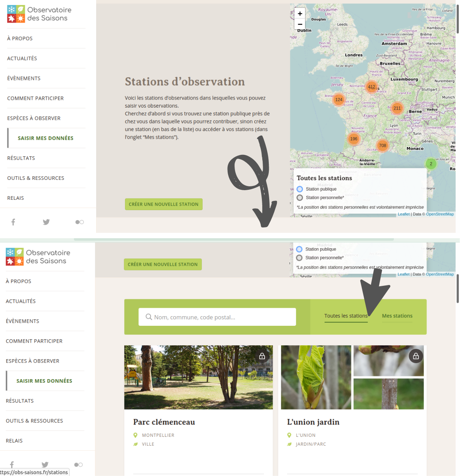Follow the OpenStreetMap link in lower map
The height and width of the screenshot is (476, 463).
(440, 274)
